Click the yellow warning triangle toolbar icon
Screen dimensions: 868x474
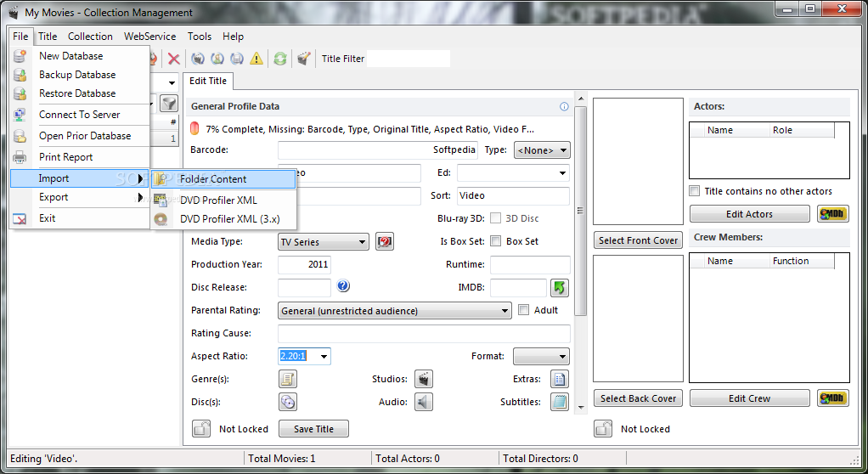256,59
